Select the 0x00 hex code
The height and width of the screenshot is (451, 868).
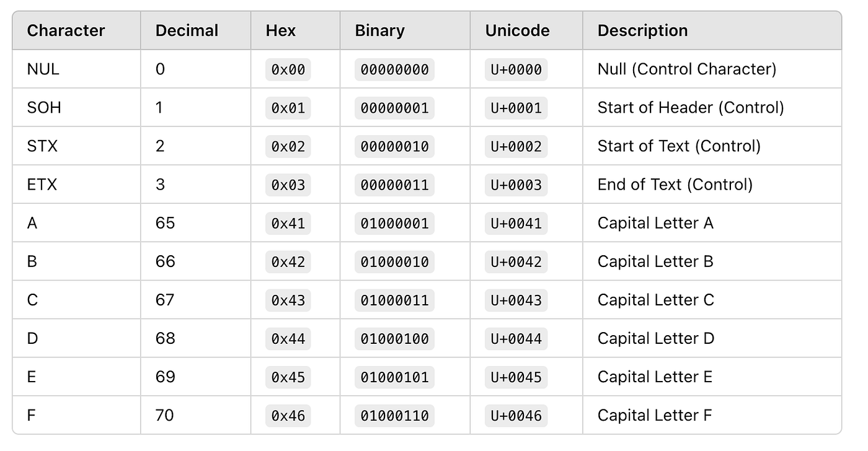click(x=288, y=69)
